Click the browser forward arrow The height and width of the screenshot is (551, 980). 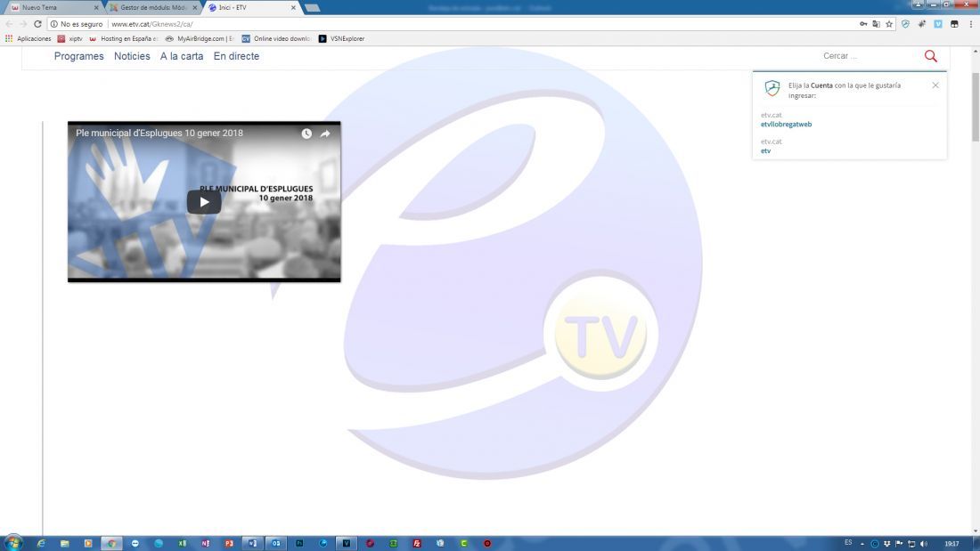pos(23,24)
